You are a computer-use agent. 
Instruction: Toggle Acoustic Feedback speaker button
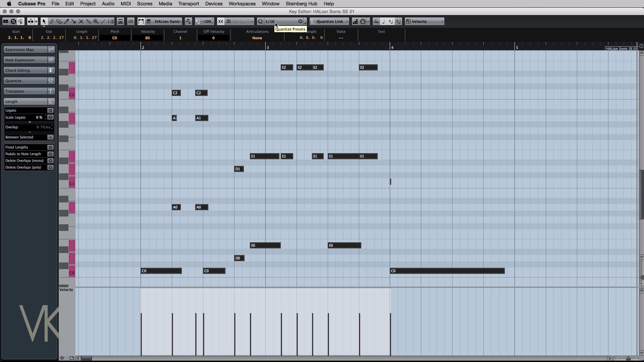pyautogui.click(x=21, y=21)
